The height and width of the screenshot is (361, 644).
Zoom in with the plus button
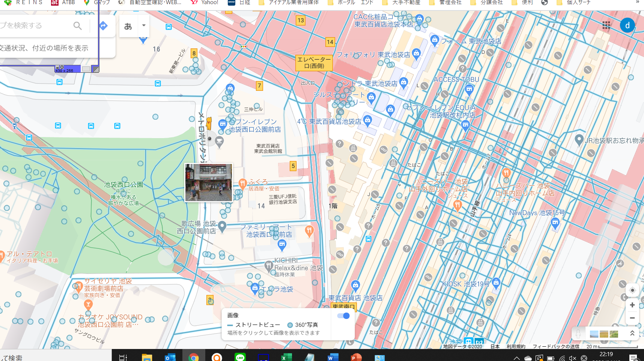pos(632,305)
